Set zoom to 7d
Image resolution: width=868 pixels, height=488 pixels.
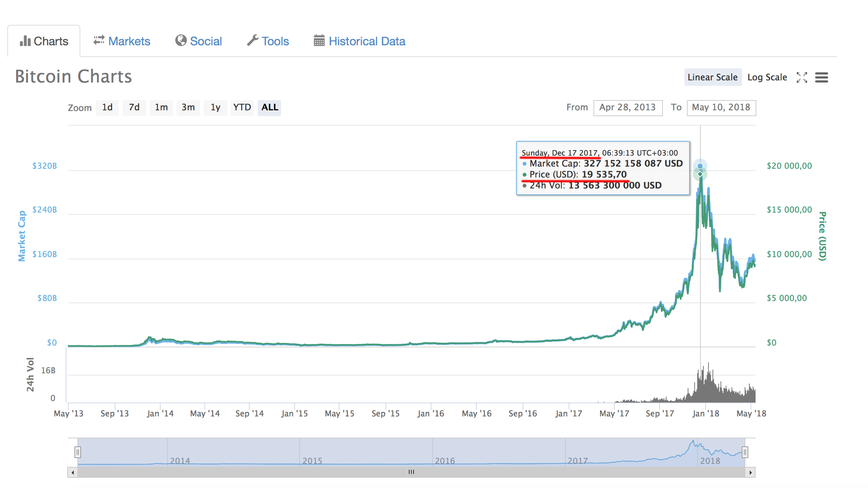[134, 108]
